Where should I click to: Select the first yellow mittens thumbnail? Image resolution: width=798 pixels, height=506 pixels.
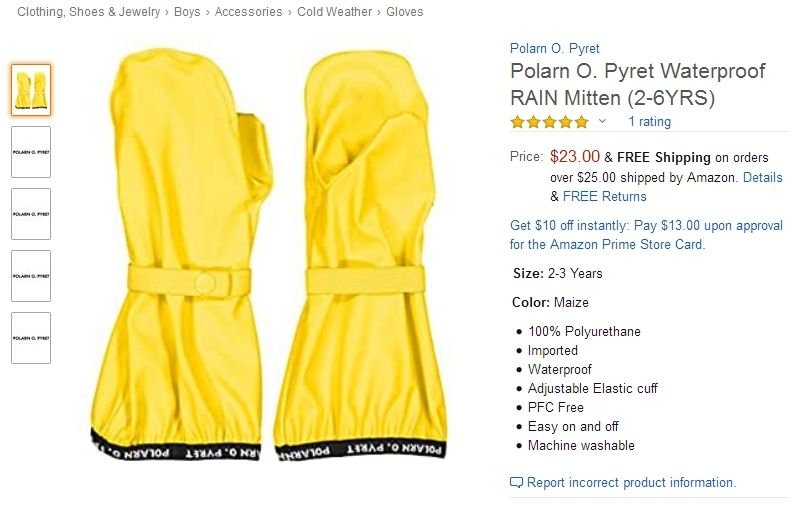31,90
